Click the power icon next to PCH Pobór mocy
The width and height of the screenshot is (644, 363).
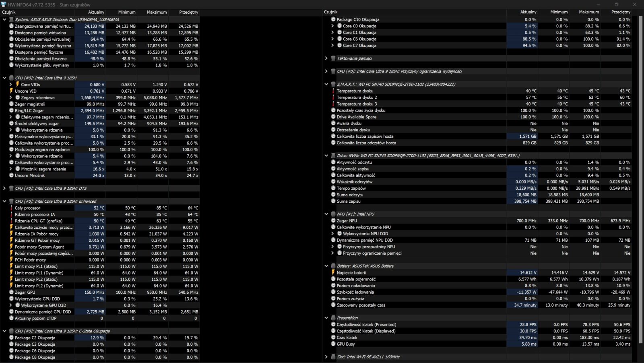pos(11,260)
